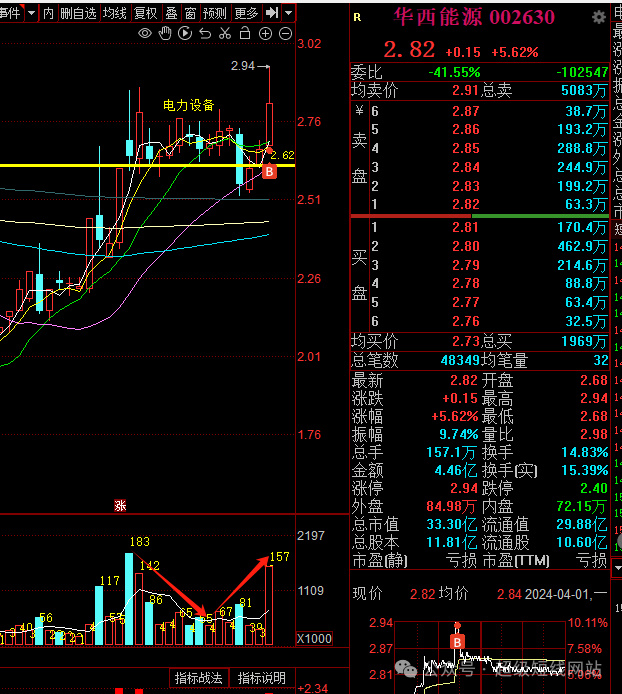
Task: Open the settings gear in quote panel
Action: point(599,18)
